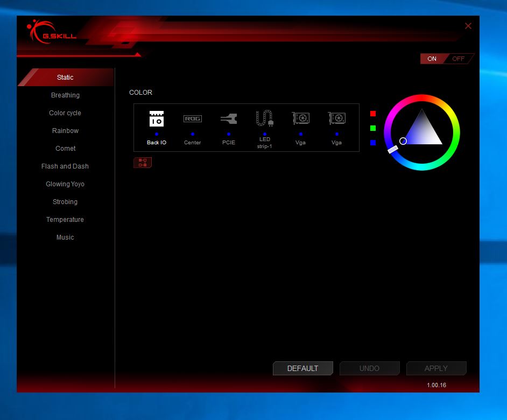
Task: Select the LED strip-1 icon
Action: click(264, 118)
